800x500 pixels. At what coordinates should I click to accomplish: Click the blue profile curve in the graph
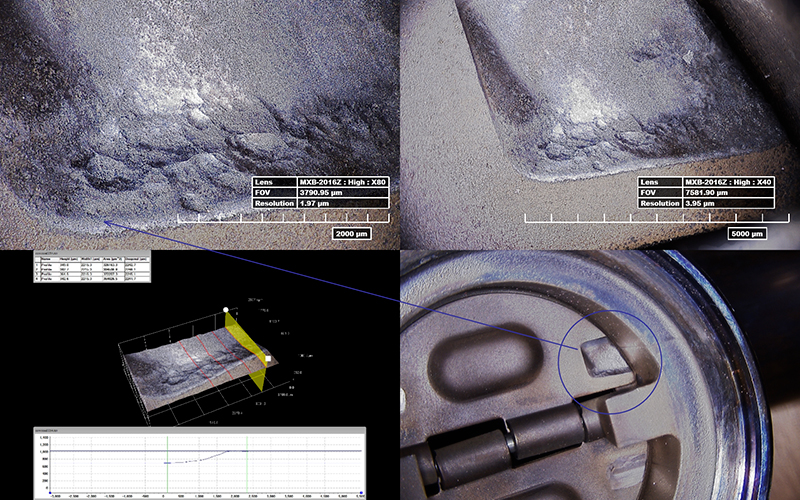point(204,458)
